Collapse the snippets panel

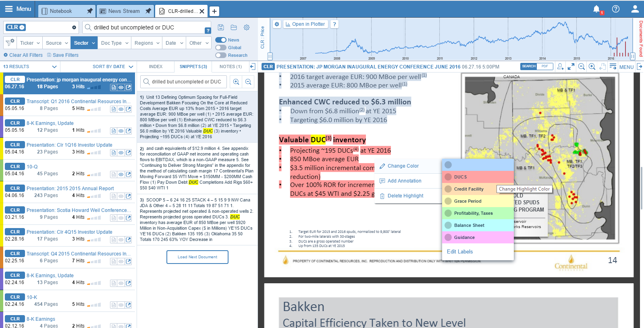click(x=252, y=66)
